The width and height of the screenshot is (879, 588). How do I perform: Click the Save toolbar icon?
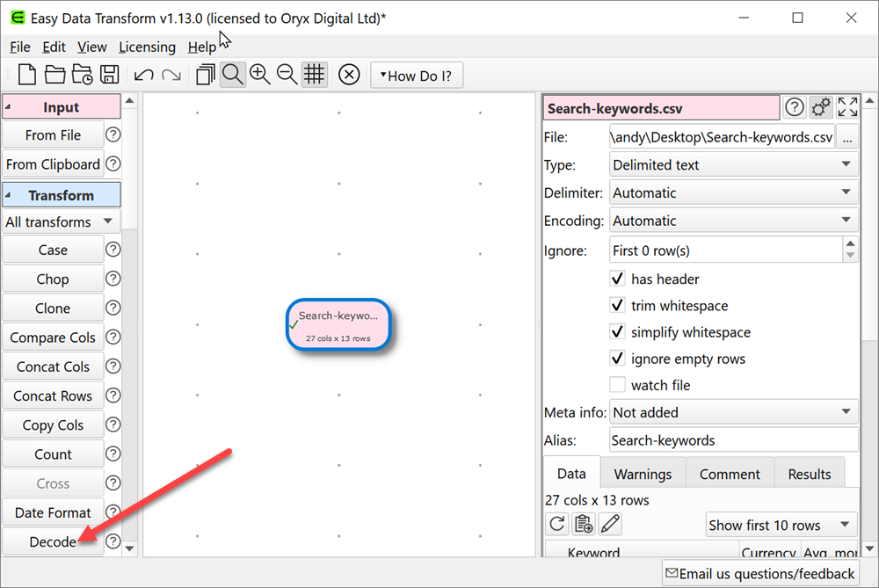(x=109, y=75)
